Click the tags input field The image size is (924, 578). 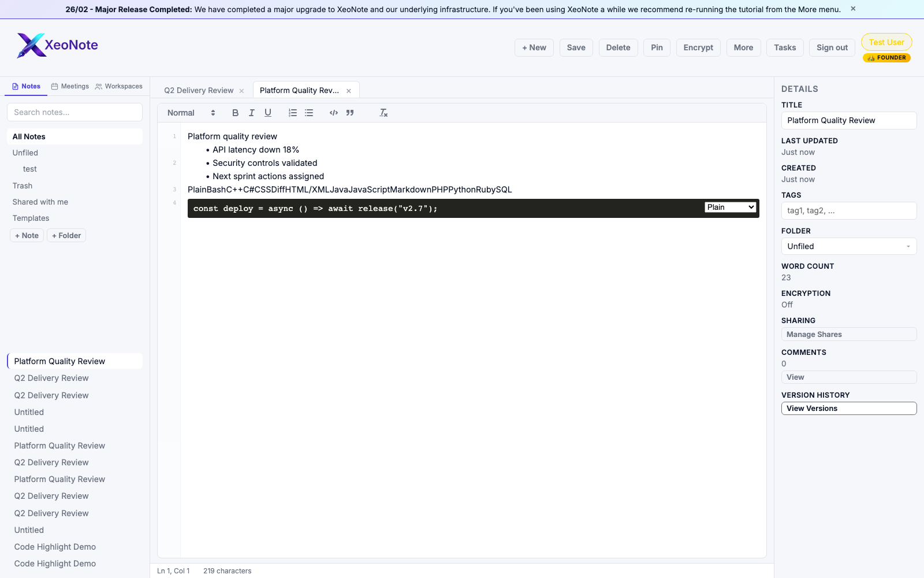(848, 210)
